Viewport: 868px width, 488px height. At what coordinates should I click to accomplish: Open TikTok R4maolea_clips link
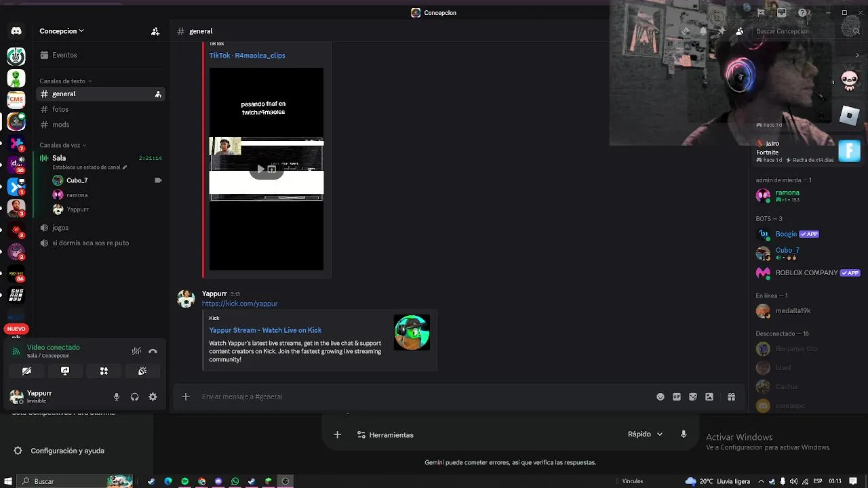click(247, 56)
